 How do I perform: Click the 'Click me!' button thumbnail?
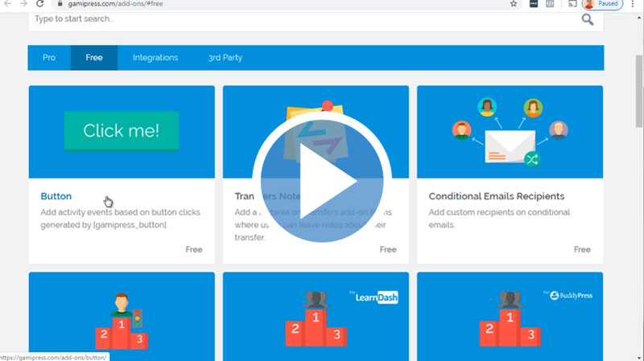tap(122, 131)
